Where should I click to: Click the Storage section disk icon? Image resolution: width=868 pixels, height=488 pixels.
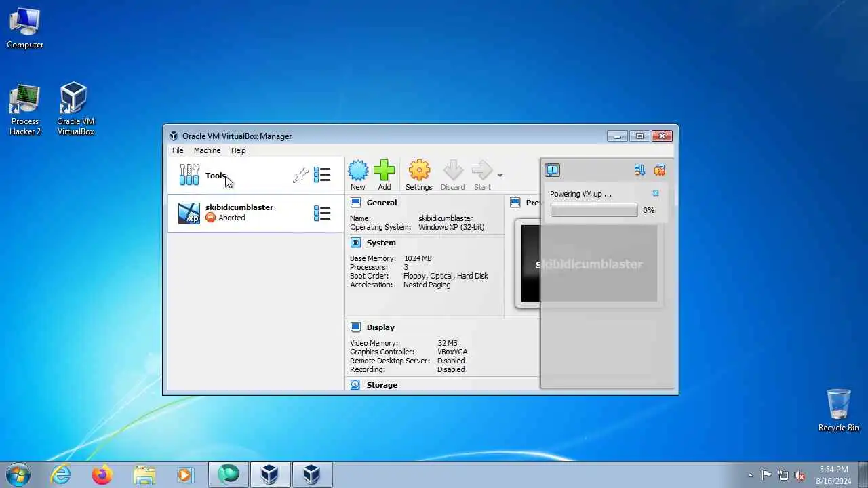click(355, 385)
